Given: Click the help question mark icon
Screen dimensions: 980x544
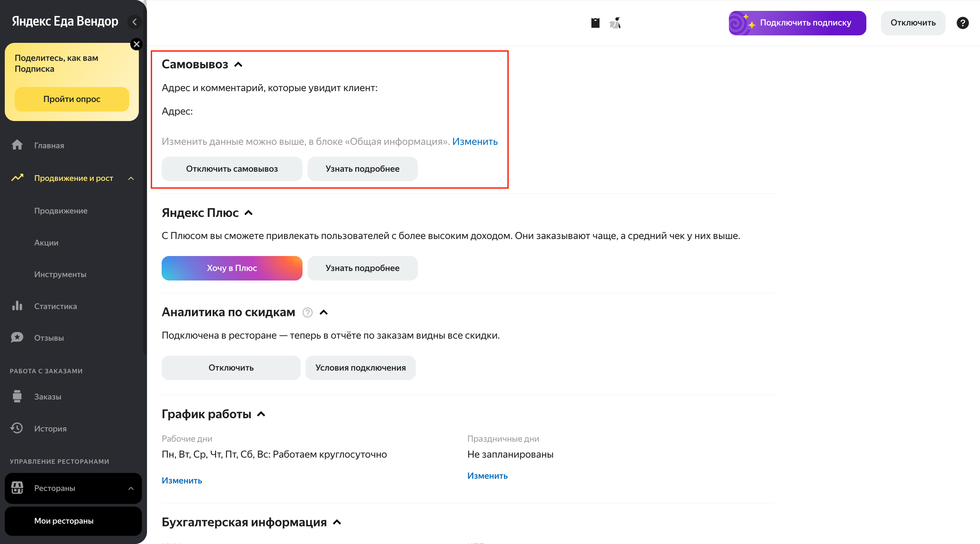Looking at the screenshot, I should coord(963,23).
